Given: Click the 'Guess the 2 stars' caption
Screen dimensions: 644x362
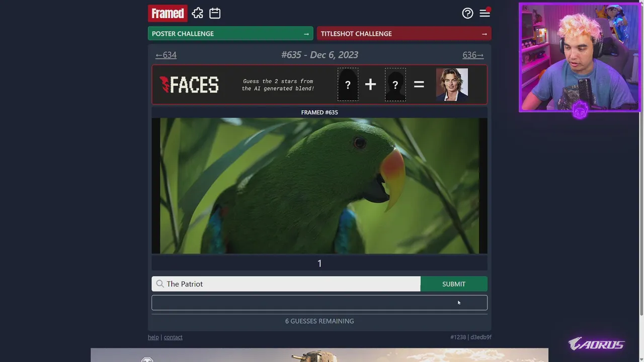Looking at the screenshot, I should 278,84.
